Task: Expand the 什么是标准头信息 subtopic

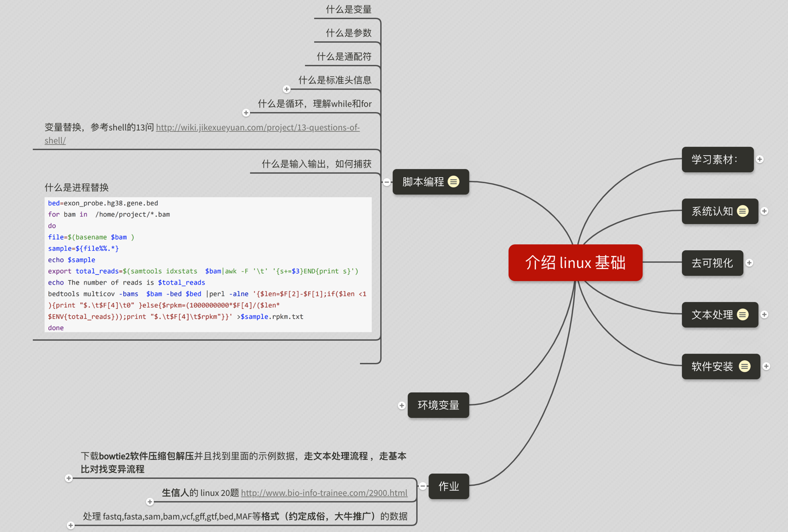Action: point(287,89)
